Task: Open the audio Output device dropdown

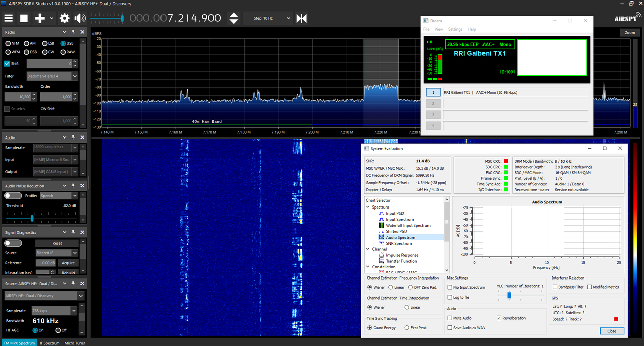Action: [55, 172]
